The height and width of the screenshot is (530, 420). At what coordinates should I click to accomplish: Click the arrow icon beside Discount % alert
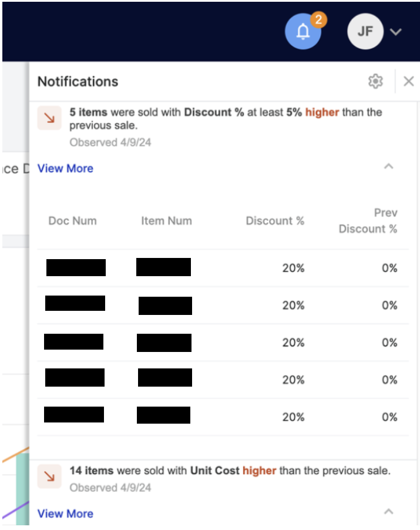(x=49, y=118)
